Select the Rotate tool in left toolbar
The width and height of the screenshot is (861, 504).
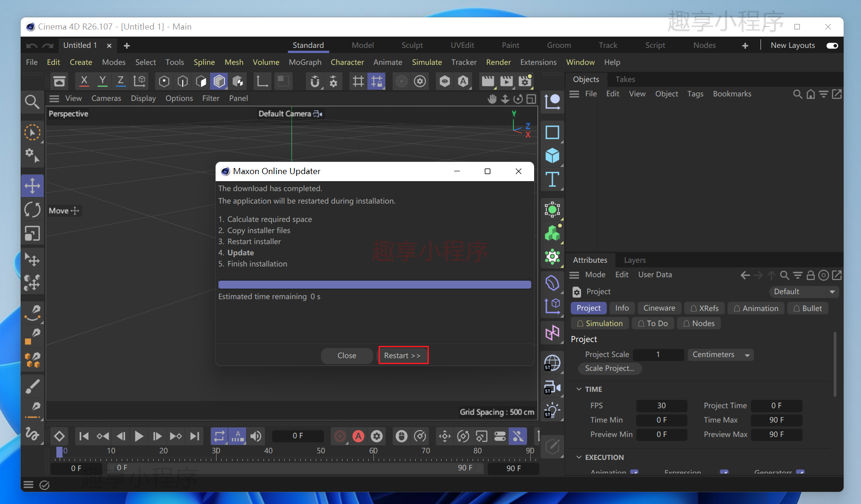32,209
